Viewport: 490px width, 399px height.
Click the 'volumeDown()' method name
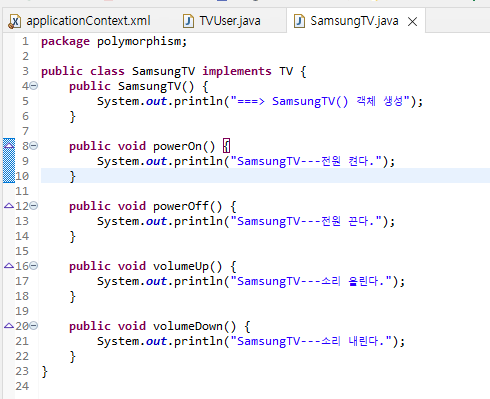click(194, 326)
